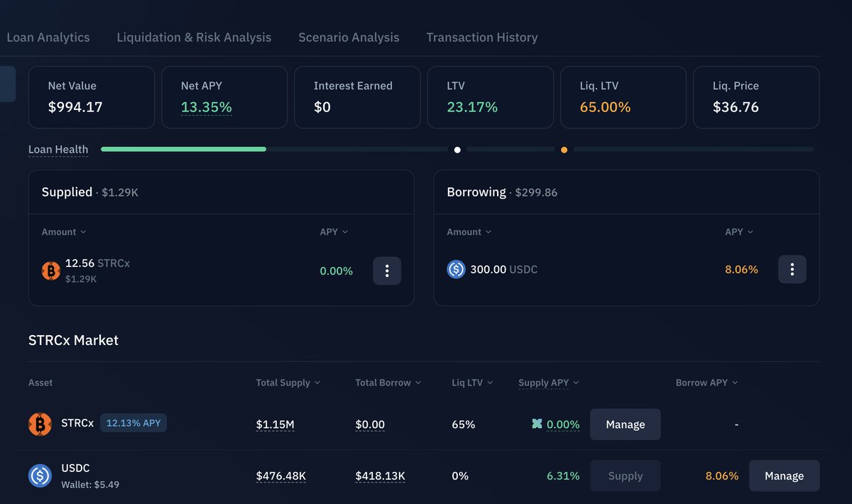Click the 0.00% Supply APY of STRCx
Viewport: 852px width, 504px height.
(563, 424)
